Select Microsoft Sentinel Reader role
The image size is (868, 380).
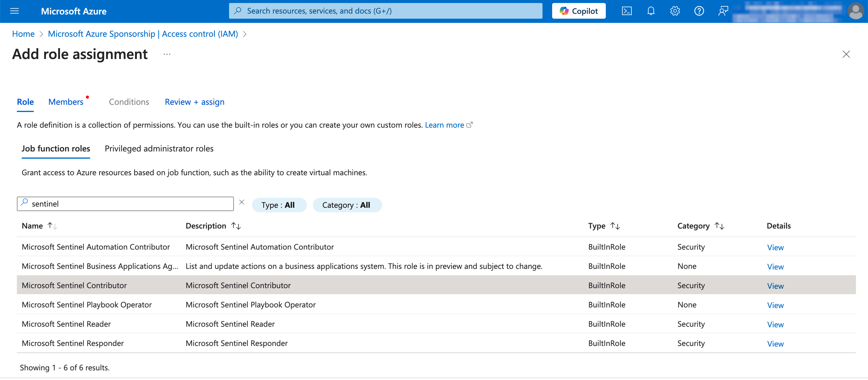66,324
